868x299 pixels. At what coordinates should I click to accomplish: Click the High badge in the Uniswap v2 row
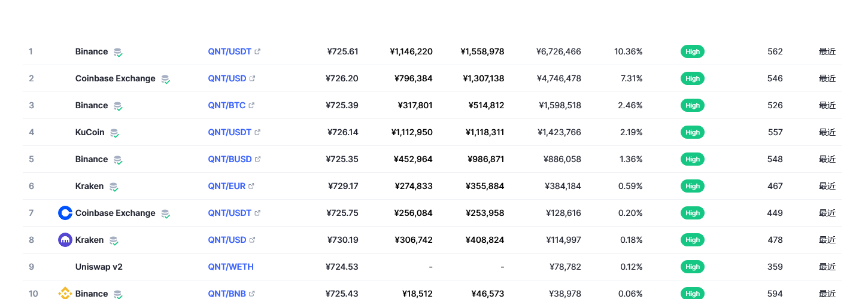click(x=693, y=267)
